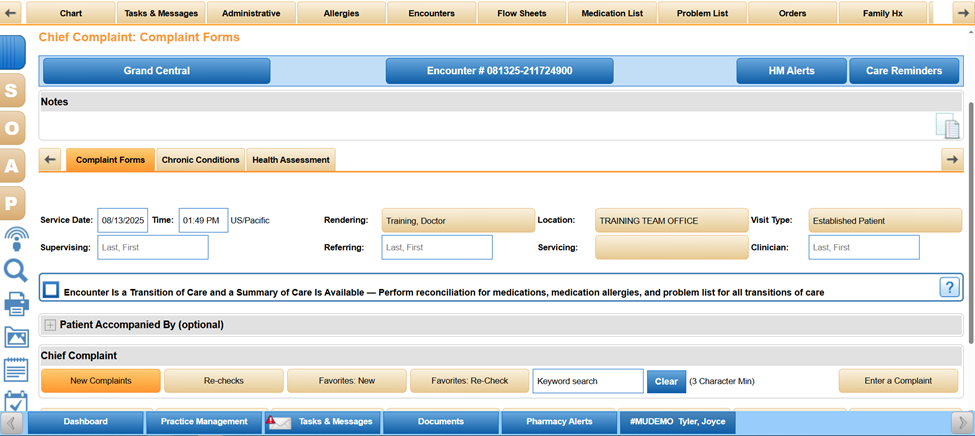The height and width of the screenshot is (436, 975).
Task: Open the search magnifier icon in sidebar
Action: [15, 270]
